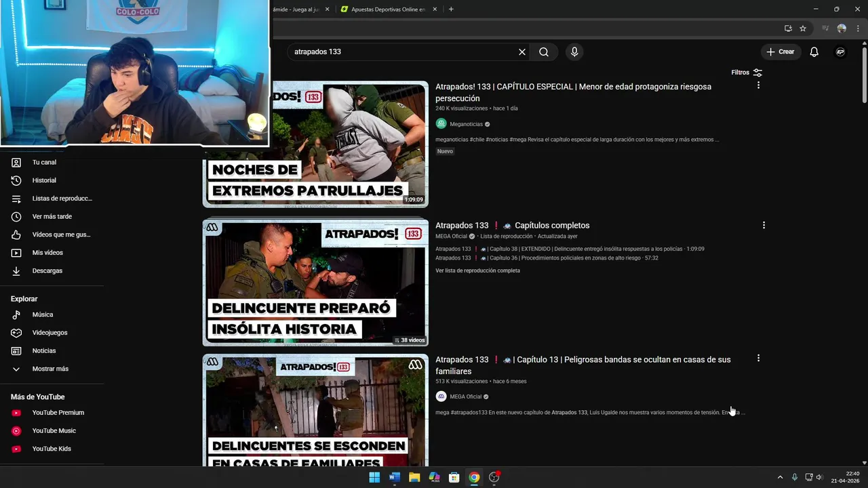Open more options for Capítulos completos playlist
Viewport: 868px width, 488px height.
[x=764, y=226]
